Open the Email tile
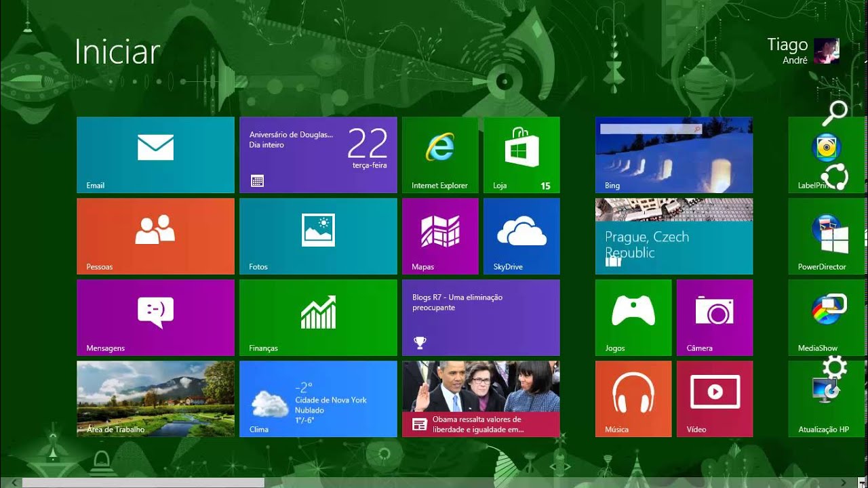 (x=155, y=155)
